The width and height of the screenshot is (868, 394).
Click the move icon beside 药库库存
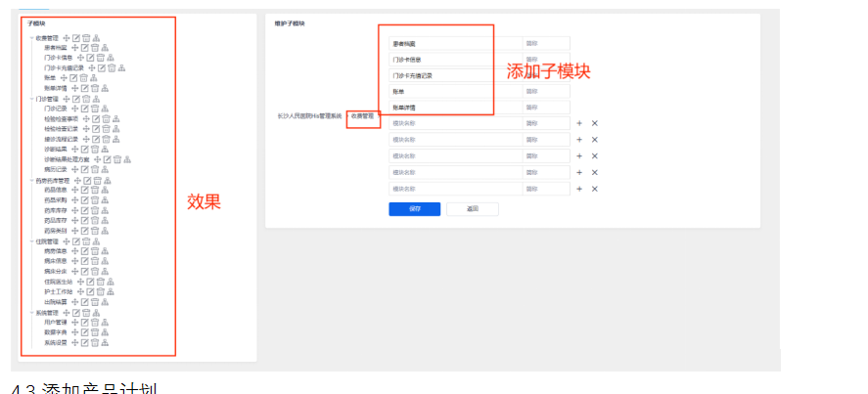(74, 210)
